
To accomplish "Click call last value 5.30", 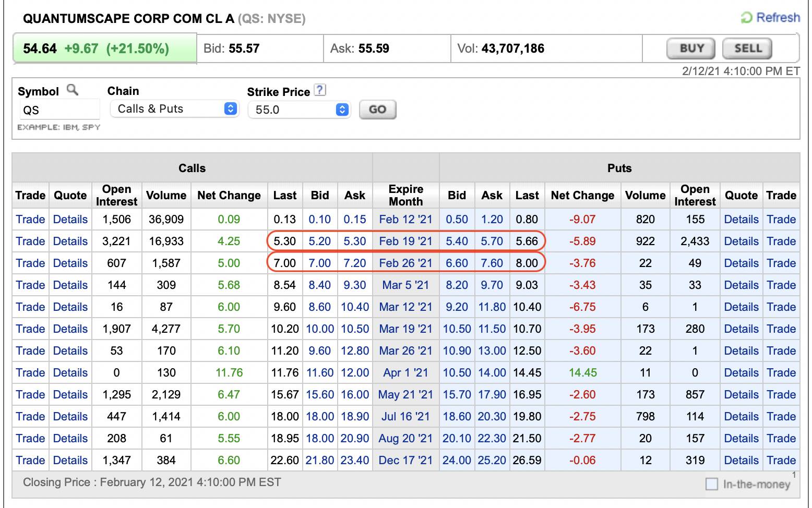I will (x=284, y=241).
